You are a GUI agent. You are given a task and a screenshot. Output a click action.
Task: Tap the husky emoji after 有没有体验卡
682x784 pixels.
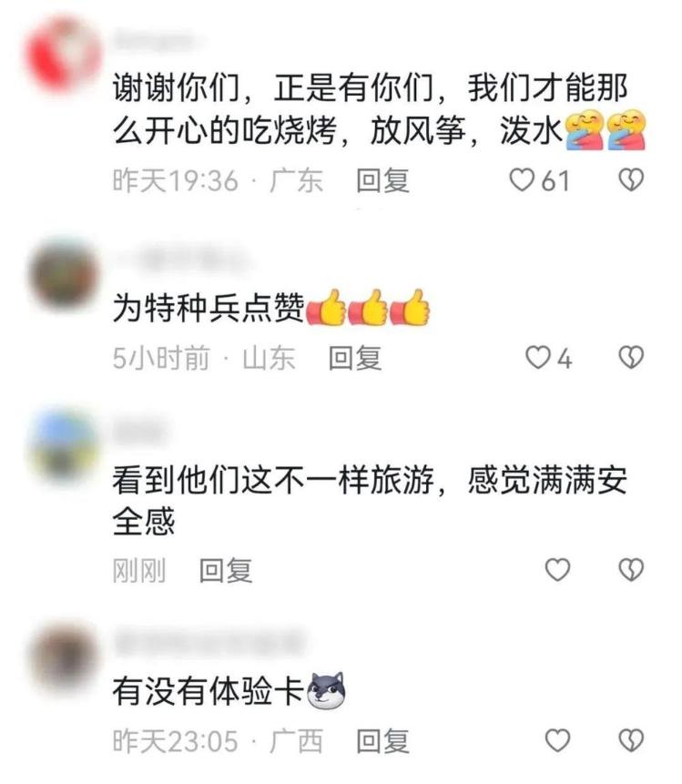click(x=326, y=691)
